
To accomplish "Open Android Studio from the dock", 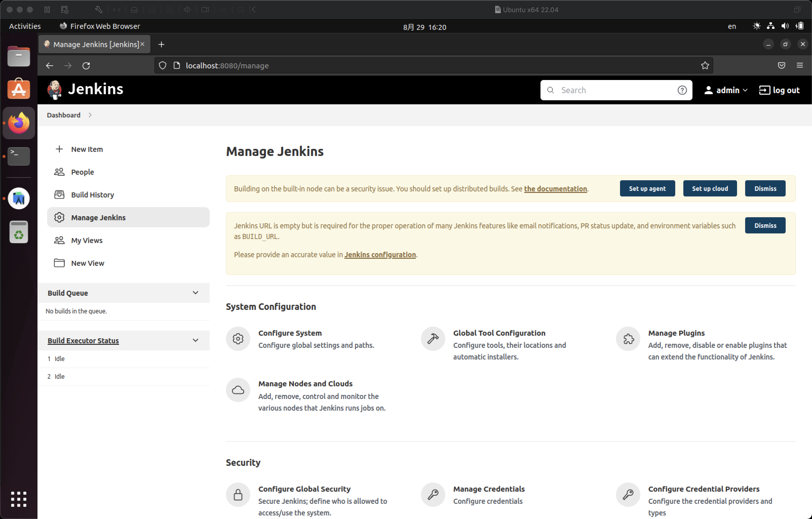I will 18,198.
